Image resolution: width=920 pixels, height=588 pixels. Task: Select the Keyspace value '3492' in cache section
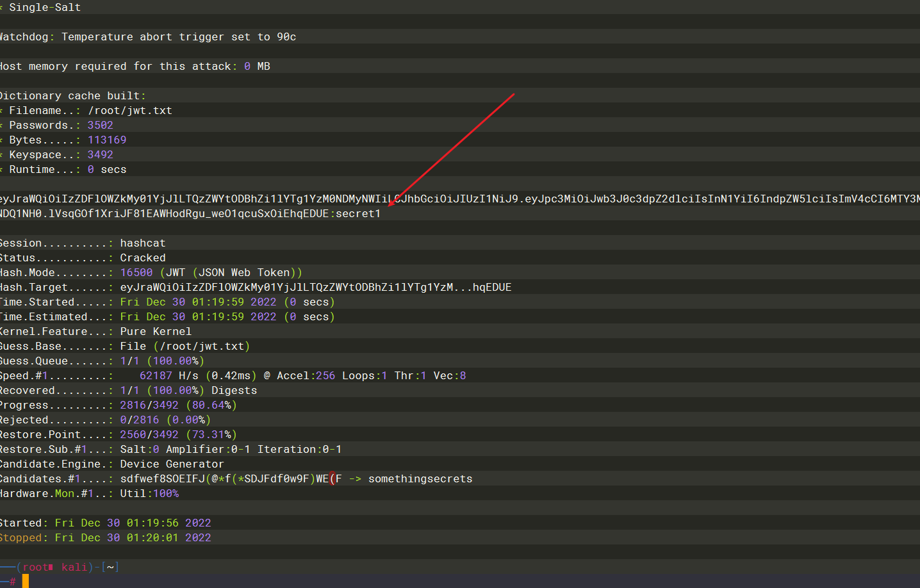pos(101,155)
